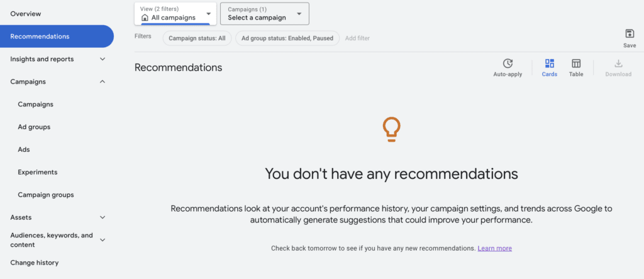This screenshot has height=279, width=644.
Task: Open the Experiments page
Action: (x=38, y=173)
